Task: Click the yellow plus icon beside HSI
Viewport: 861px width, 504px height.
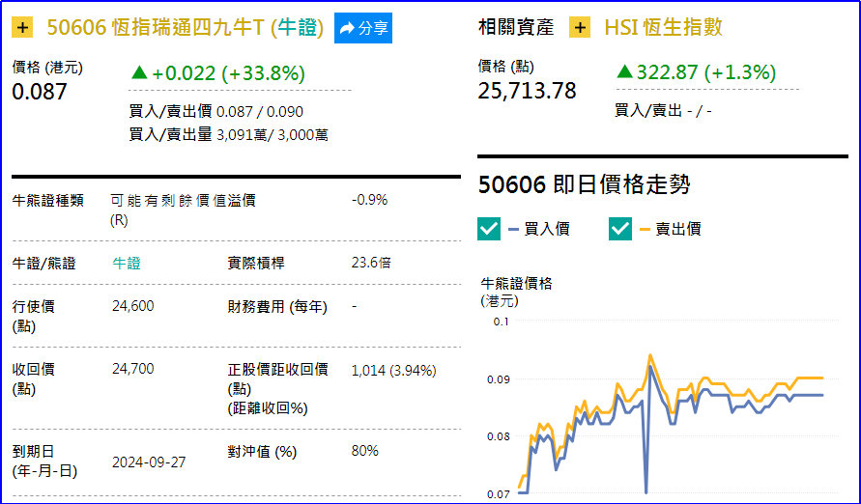Action: 580,28
